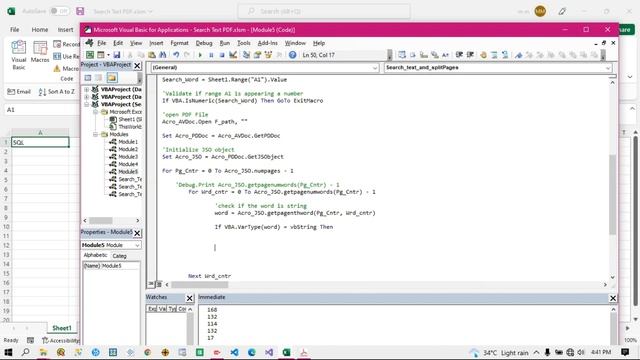
Task: Expand the second VBAProject tree node
Action: [87, 97]
